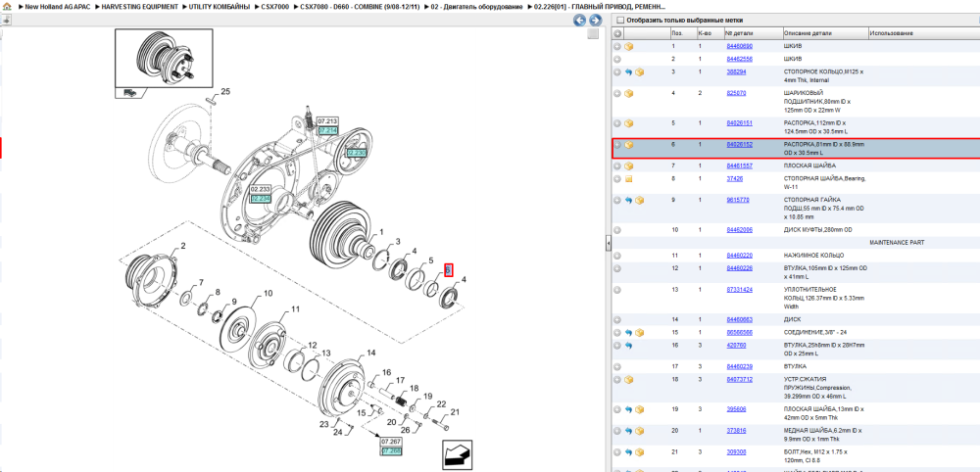The width and height of the screenshot is (980, 472).
Task: Click truck icon under the pulley thumbnail
Action: pyautogui.click(x=130, y=92)
